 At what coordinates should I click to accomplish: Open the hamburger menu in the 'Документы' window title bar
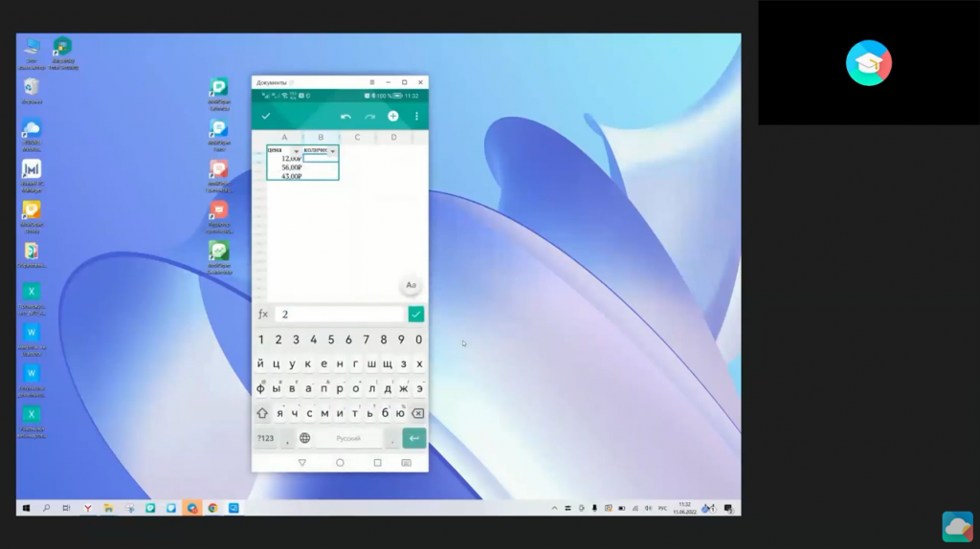372,82
